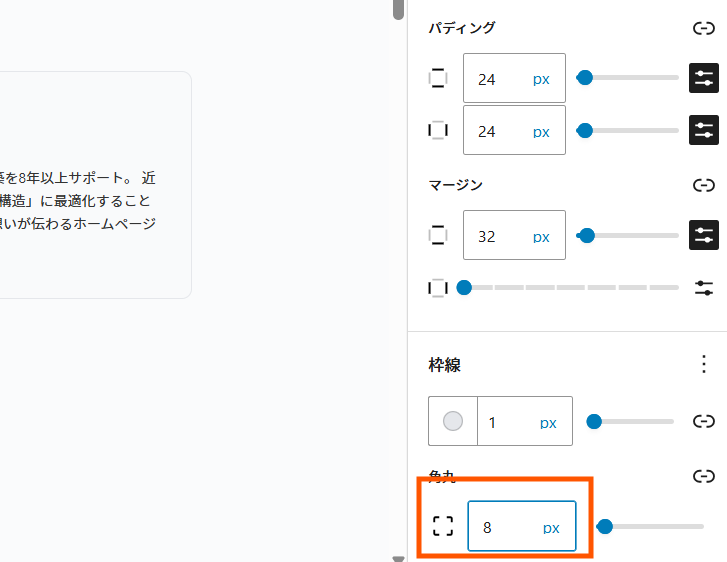Change the border width px unit
Image resolution: width=727 pixels, height=562 pixels.
(x=548, y=423)
